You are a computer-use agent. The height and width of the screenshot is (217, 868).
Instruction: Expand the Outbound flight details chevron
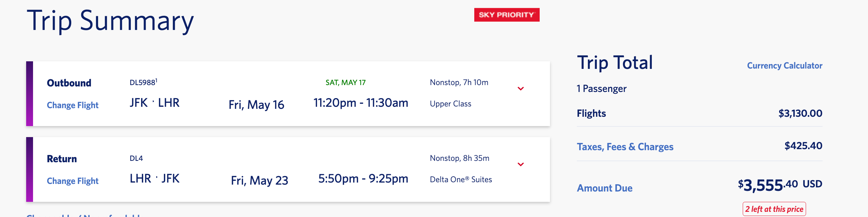coord(520,89)
